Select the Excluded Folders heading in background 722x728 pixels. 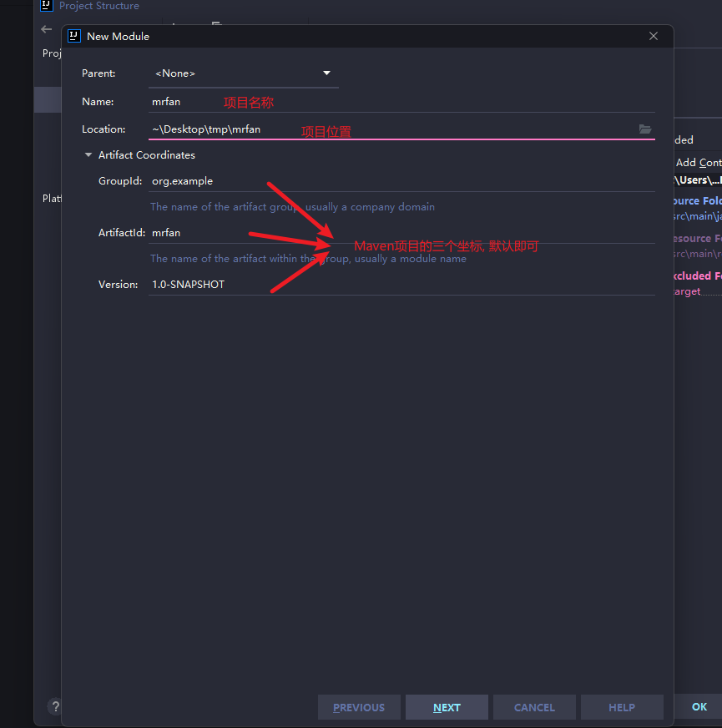[x=697, y=276]
